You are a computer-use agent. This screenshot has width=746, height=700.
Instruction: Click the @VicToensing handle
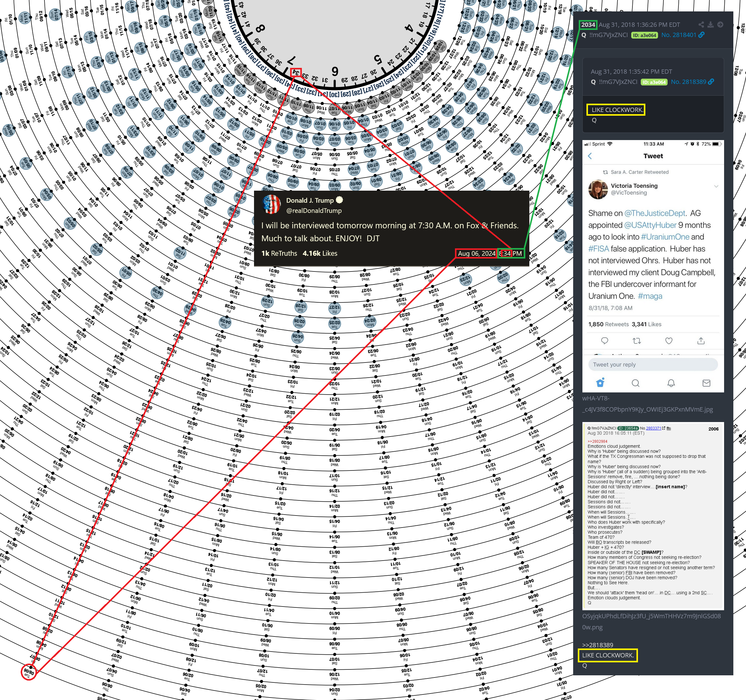[628, 193]
